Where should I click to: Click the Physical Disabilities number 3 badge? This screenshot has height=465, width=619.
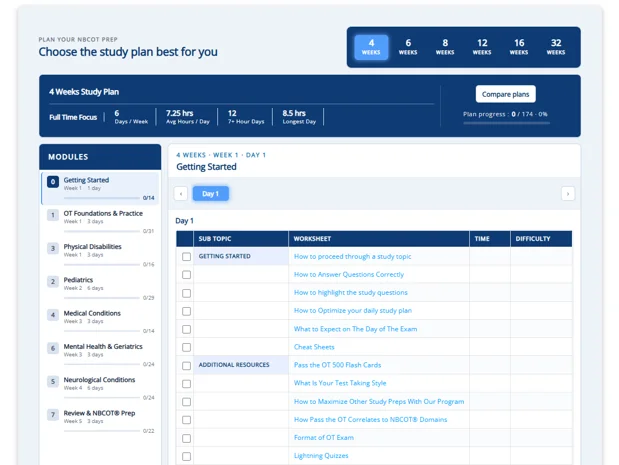click(53, 248)
